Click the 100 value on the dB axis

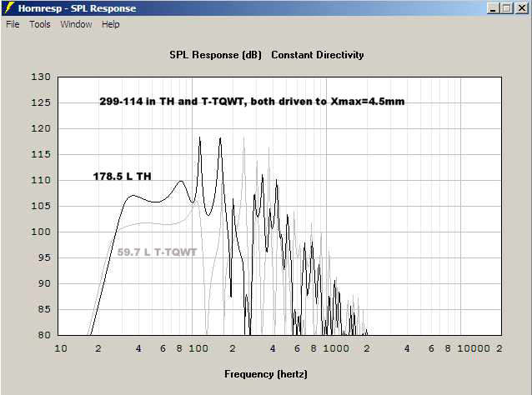coord(41,232)
